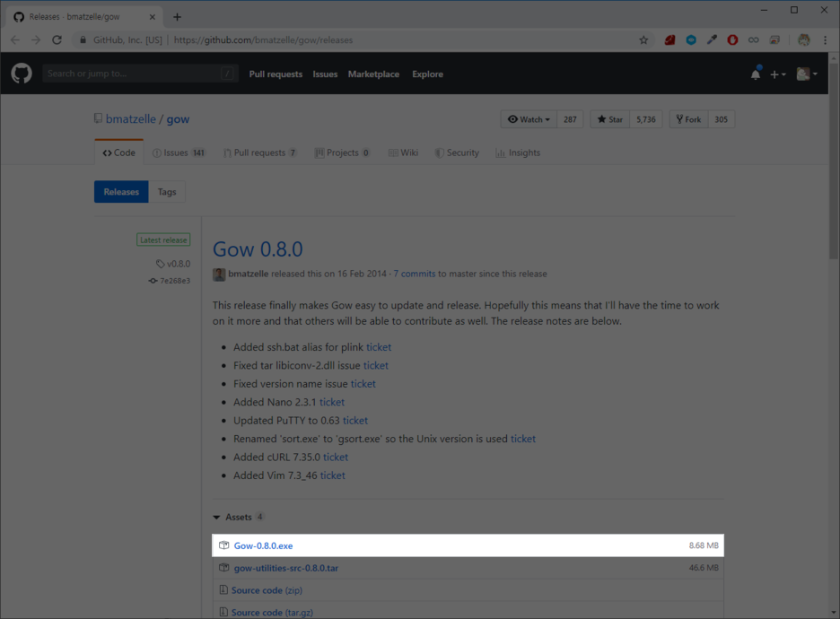Image resolution: width=840 pixels, height=619 pixels.
Task: Open ticket for Nano 2.3.1
Action: [332, 402]
